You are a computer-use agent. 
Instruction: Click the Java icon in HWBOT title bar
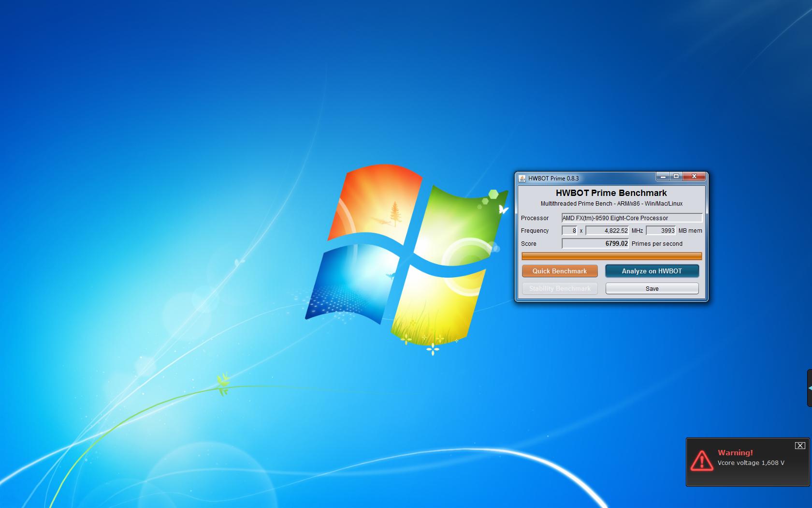coord(522,178)
